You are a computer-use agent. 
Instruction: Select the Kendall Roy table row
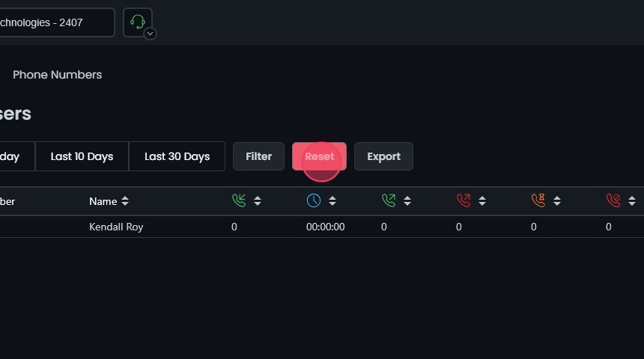coord(116,227)
